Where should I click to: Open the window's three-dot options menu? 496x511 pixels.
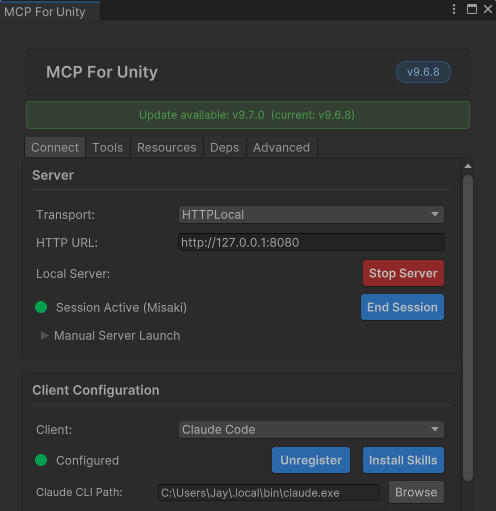click(x=454, y=9)
